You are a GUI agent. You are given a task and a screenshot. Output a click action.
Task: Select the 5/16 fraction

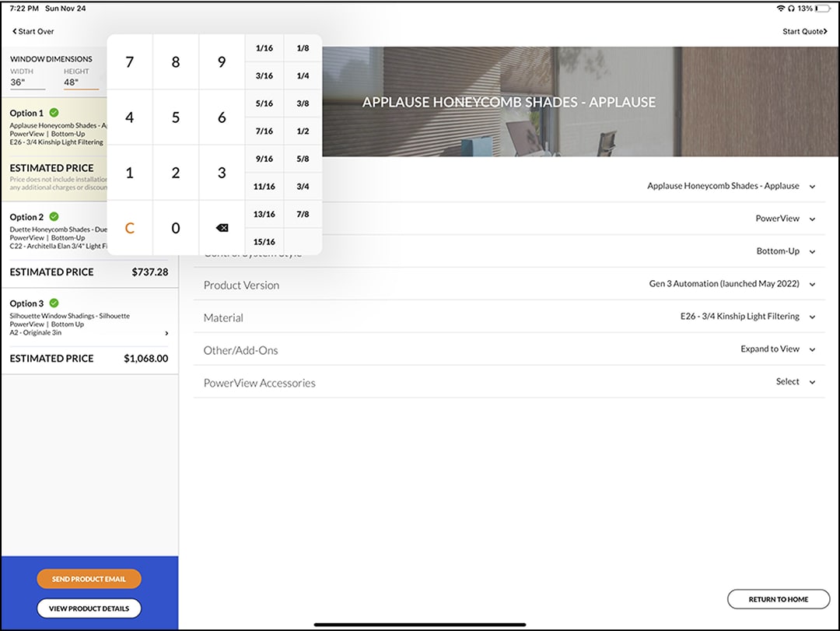coord(264,103)
